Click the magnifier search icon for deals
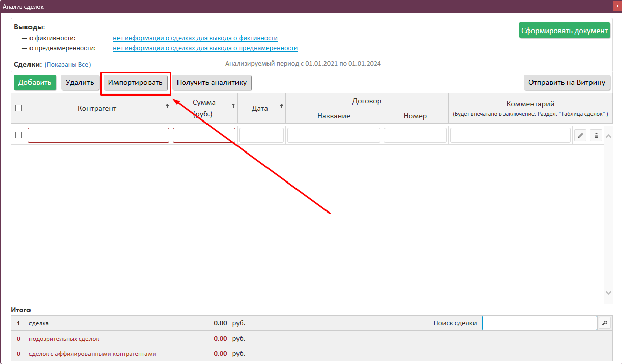Viewport: 622px width, 364px height. 604,323
